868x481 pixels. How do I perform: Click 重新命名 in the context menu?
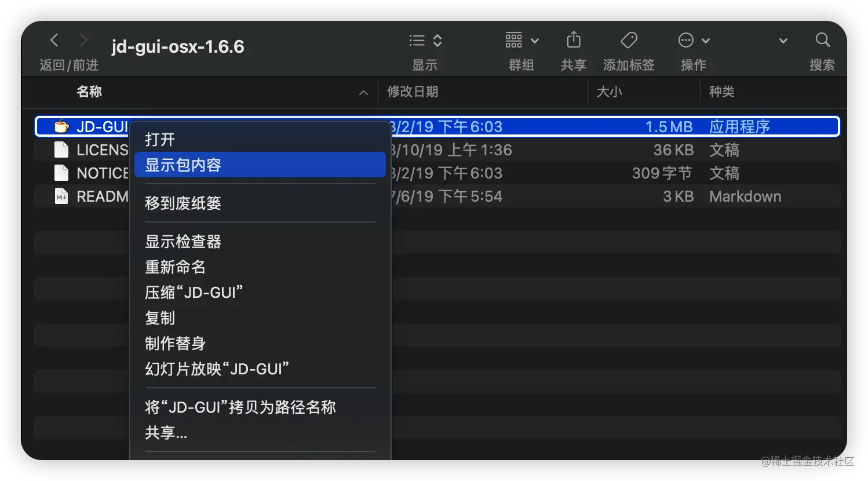click(x=175, y=267)
